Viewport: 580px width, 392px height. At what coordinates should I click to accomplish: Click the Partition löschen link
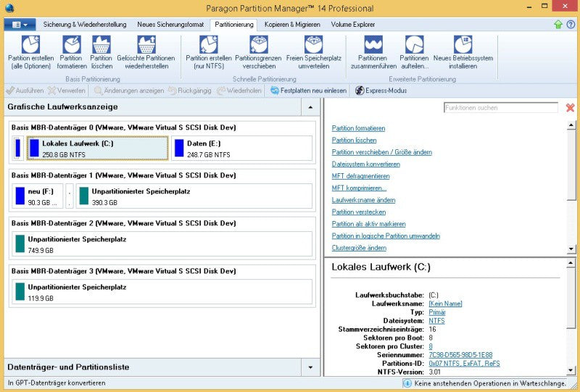[354, 140]
